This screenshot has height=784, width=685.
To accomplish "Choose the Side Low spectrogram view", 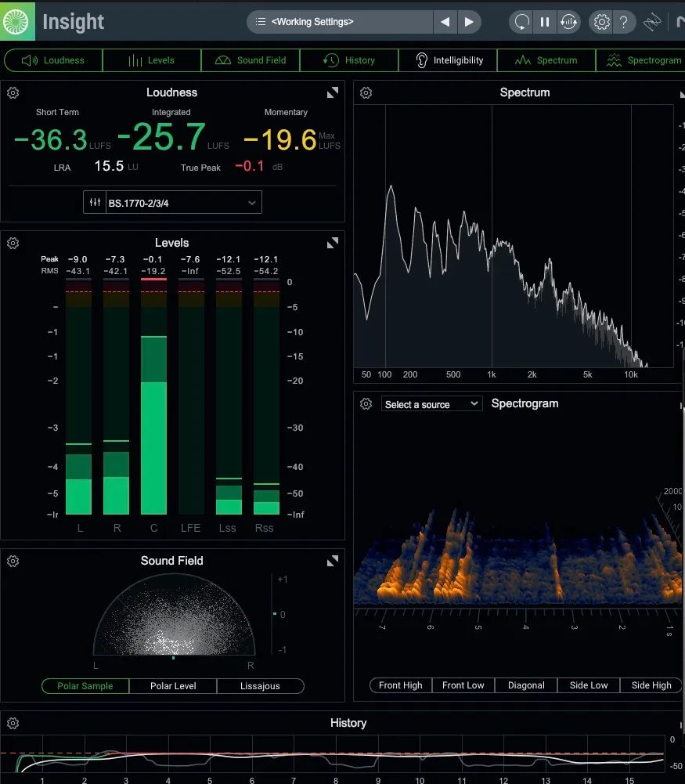I will (589, 685).
